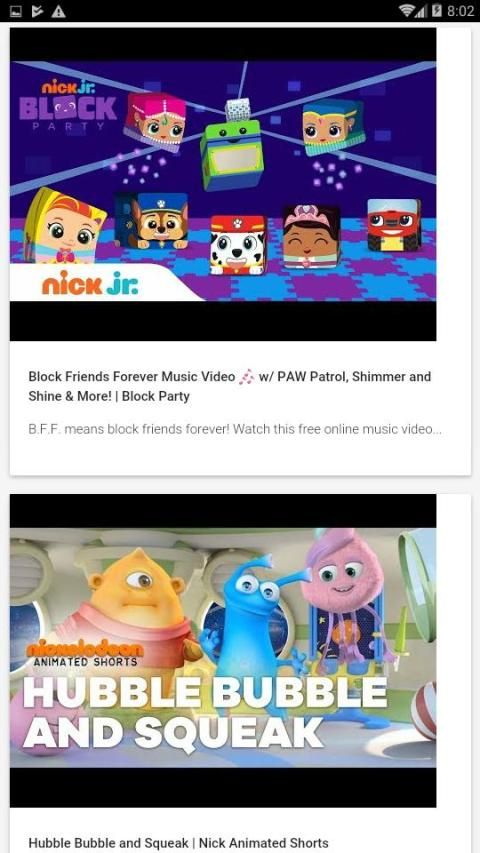Tap the Blaze red truck block character
Screen dimensions: 480x853
tap(393, 224)
